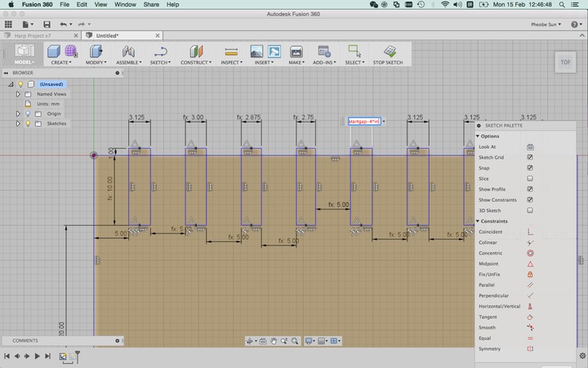Toggle Sketches visibility lightbulb
The image size is (588, 368).
tap(28, 123)
